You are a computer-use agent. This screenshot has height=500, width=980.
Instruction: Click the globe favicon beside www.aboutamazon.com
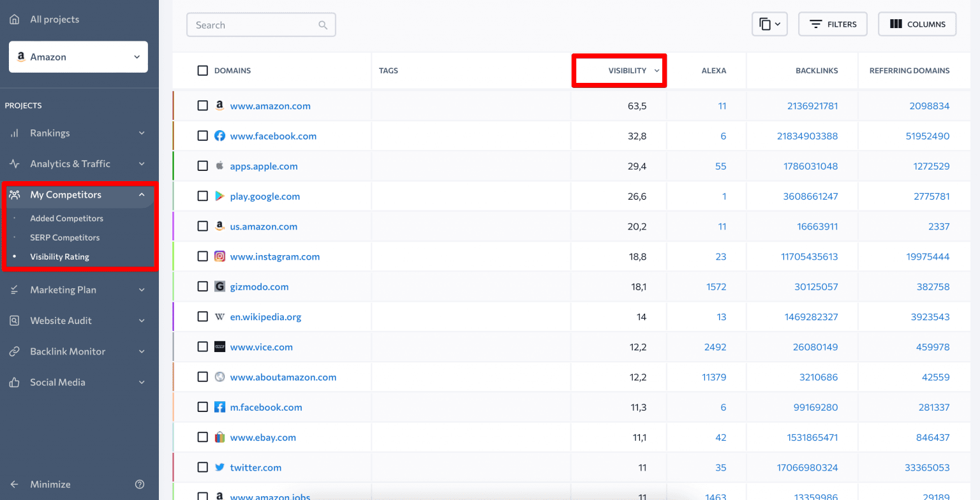(x=219, y=377)
